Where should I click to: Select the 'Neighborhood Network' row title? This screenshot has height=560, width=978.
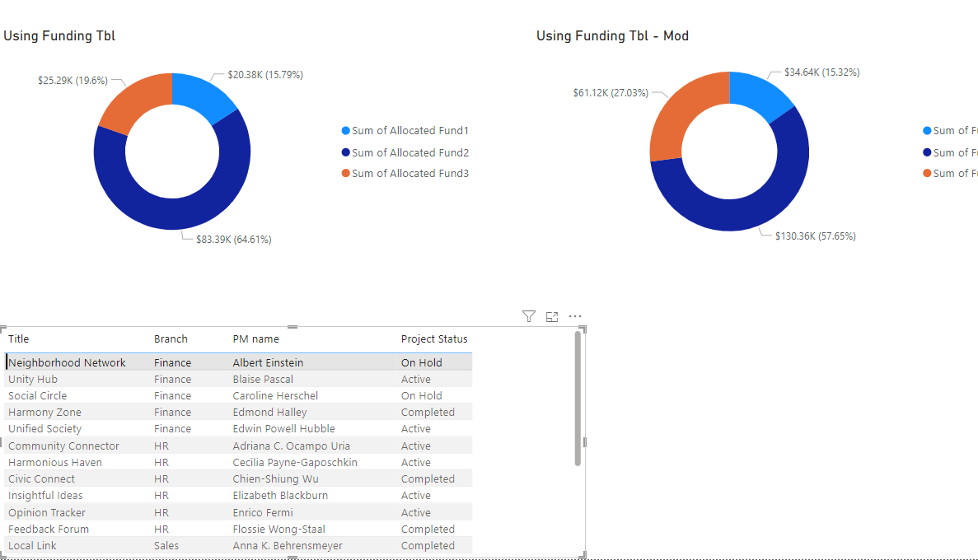tap(67, 362)
